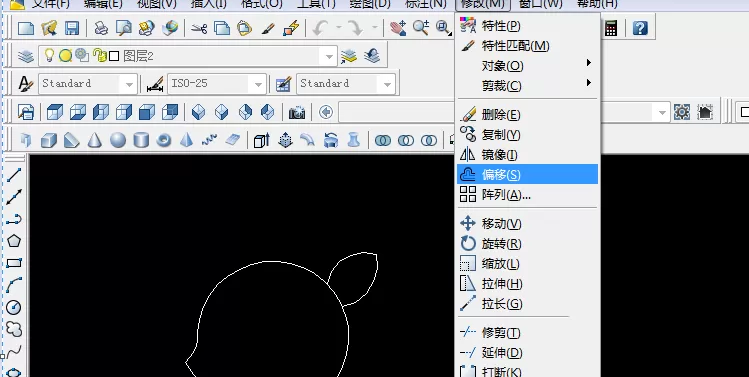Screen dimensions: 749x377
Task: Expand the 对象(O) submenu arrow
Action: pyautogui.click(x=589, y=63)
